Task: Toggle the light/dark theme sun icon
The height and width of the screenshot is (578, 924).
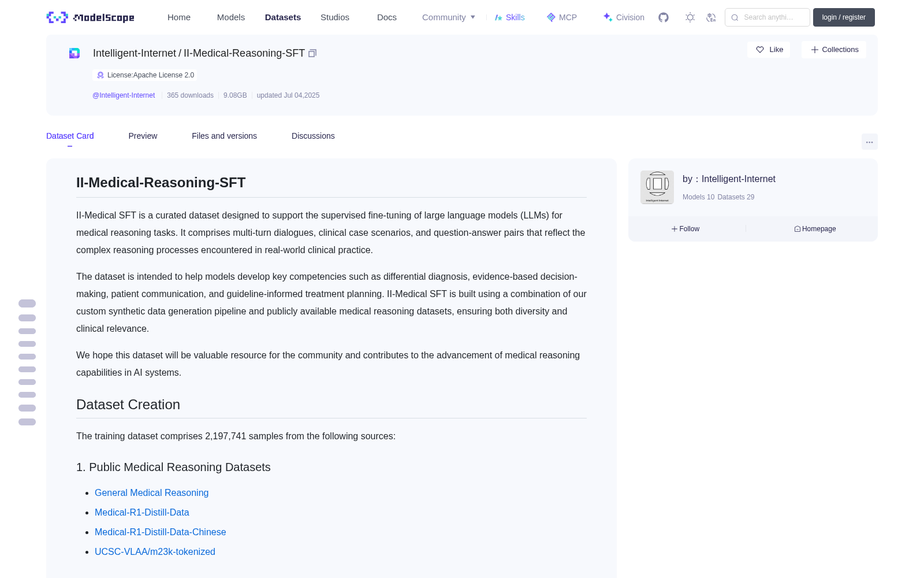Action: click(x=690, y=17)
